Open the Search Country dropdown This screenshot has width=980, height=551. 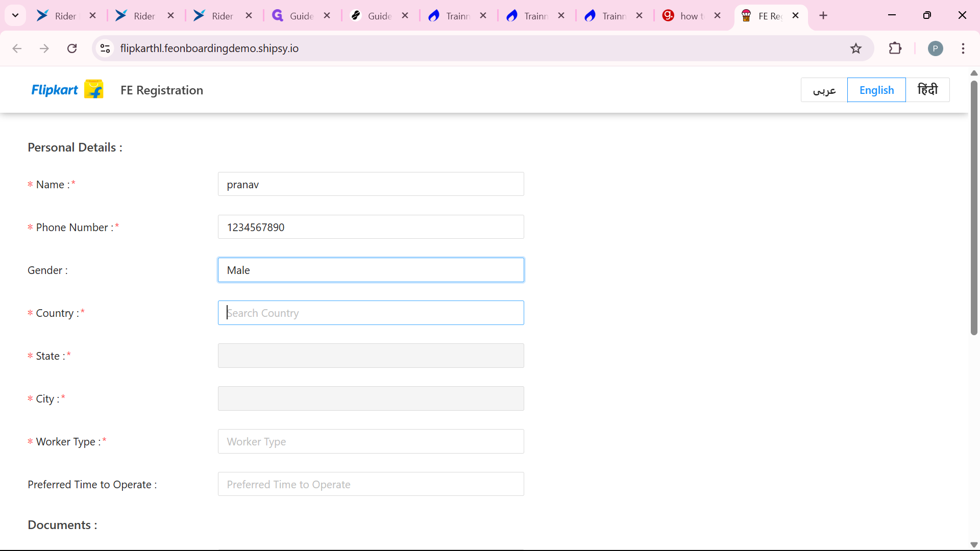pyautogui.click(x=371, y=313)
